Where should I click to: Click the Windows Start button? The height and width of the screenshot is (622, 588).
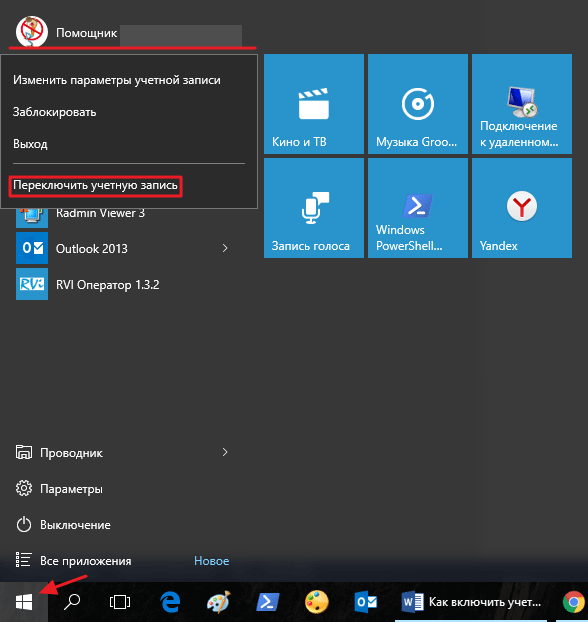tap(24, 602)
